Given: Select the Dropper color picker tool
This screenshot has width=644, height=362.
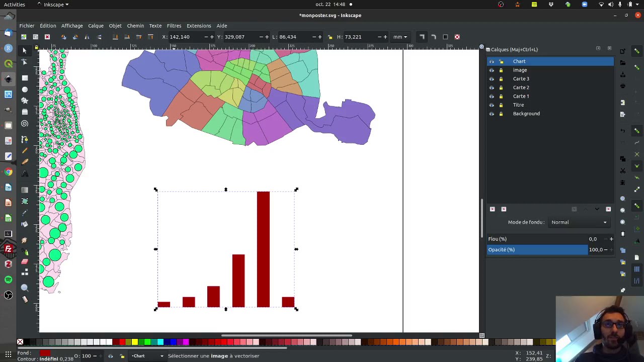Looking at the screenshot, I should pos(25,213).
